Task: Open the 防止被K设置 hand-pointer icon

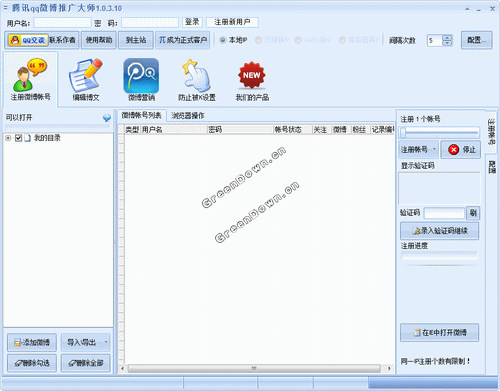Action: pyautogui.click(x=197, y=79)
